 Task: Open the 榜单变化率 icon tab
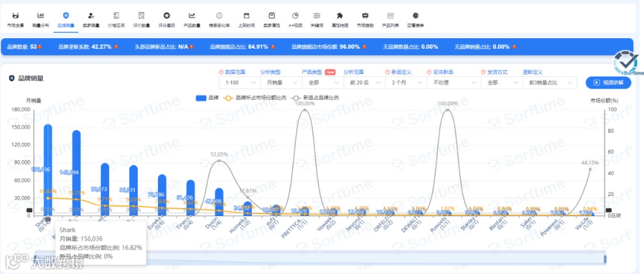[219, 20]
